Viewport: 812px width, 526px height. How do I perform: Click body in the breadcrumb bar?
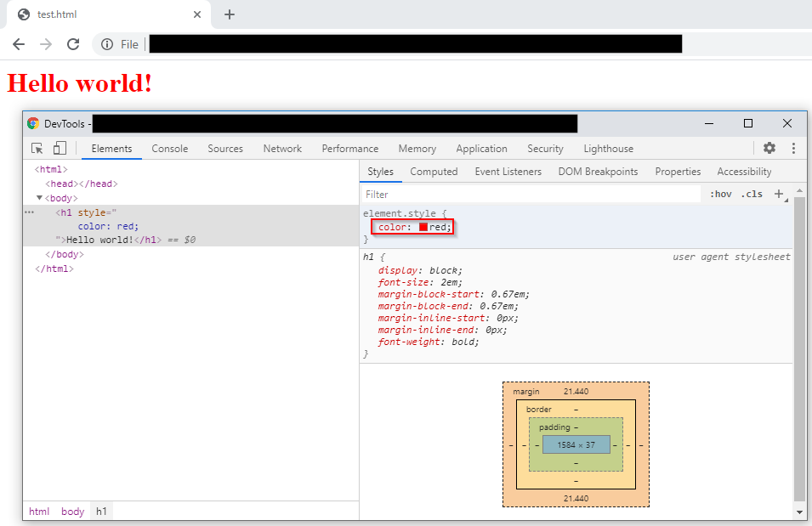pos(72,512)
